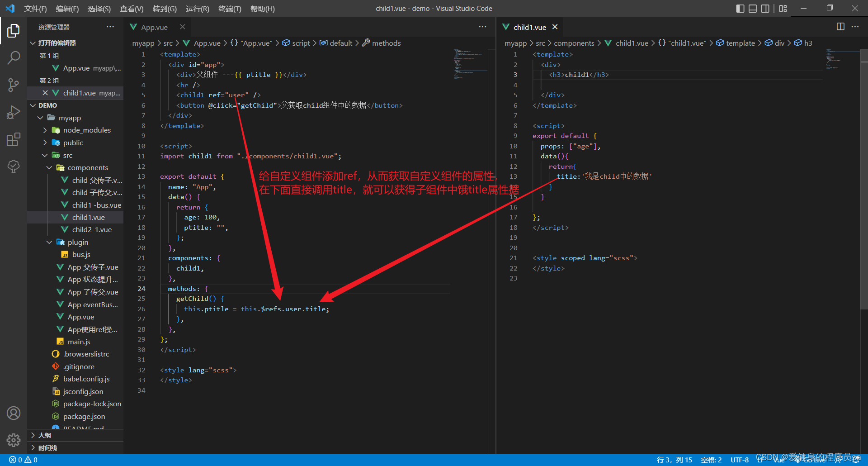Open the 帮助(H) menu

pos(263,9)
